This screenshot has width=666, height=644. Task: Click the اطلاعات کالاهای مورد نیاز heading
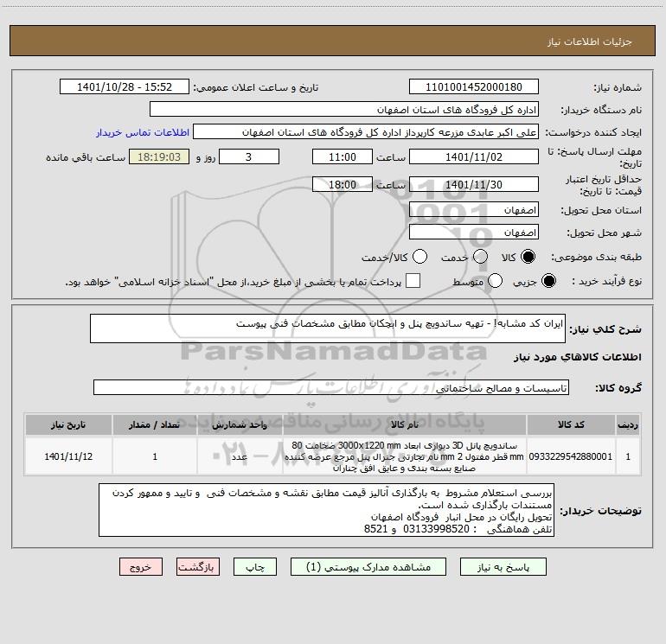pyautogui.click(x=577, y=357)
